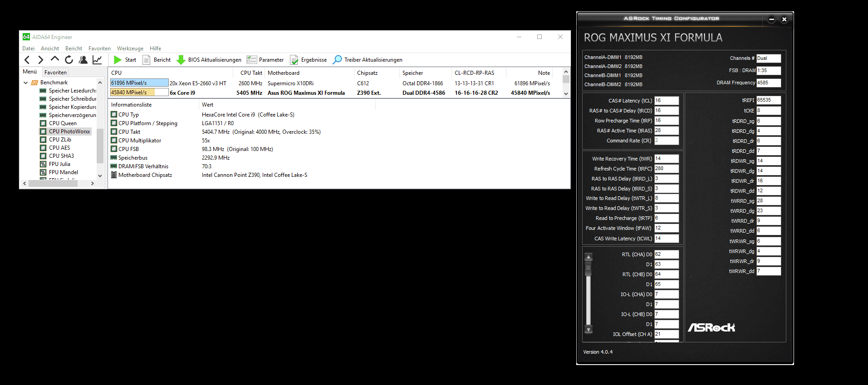Open the Ansicht menu

coord(50,49)
